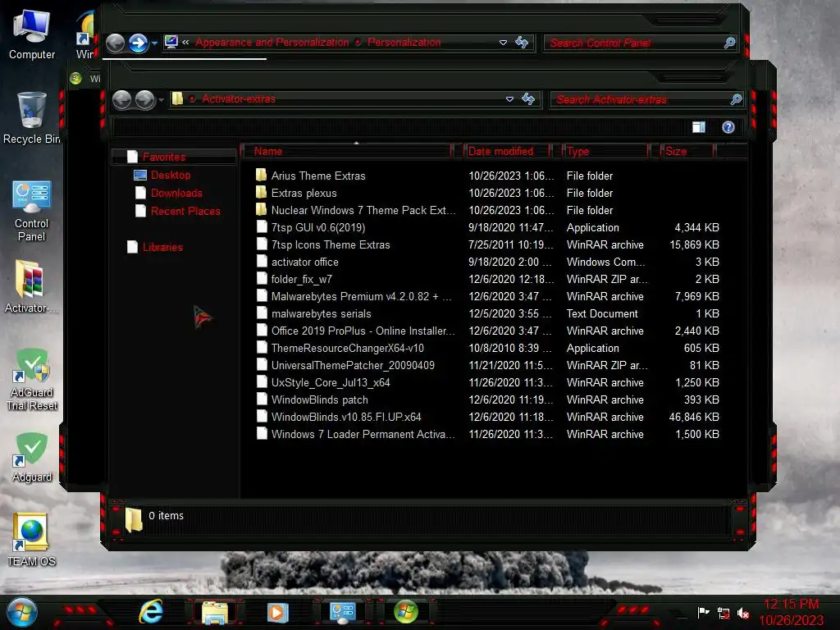Click the Windows logo taskbar app icon

[x=405, y=611]
